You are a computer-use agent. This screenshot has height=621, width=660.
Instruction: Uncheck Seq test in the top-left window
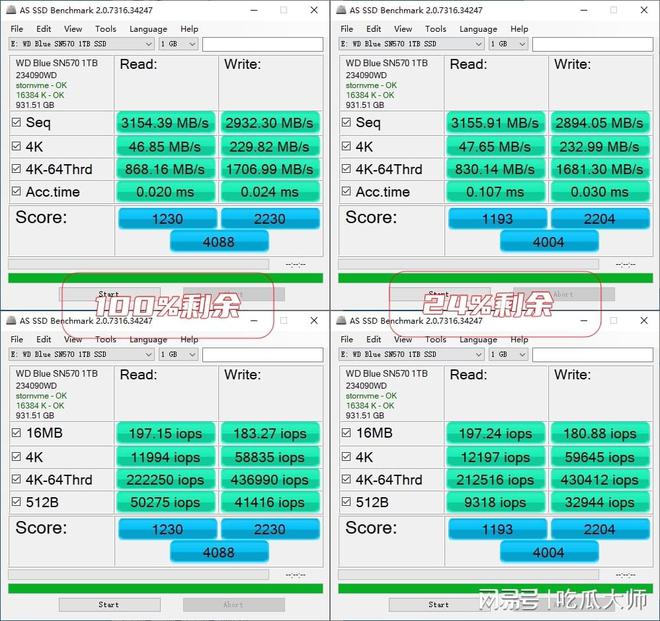(x=16, y=123)
